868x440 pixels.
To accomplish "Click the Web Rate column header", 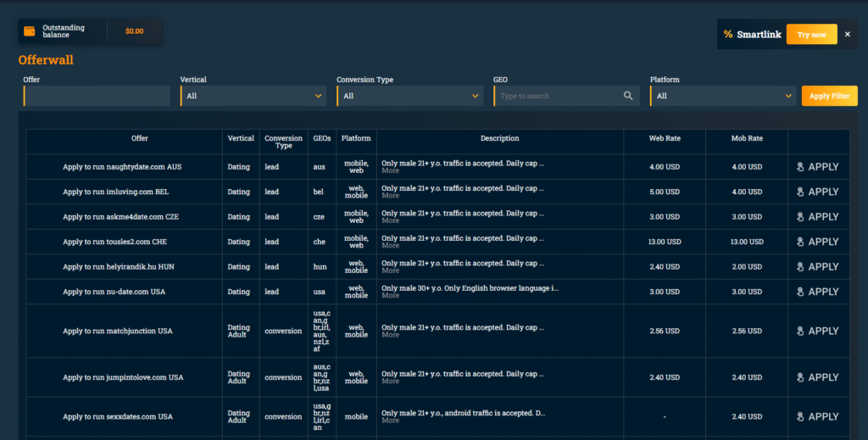I will pyautogui.click(x=665, y=138).
